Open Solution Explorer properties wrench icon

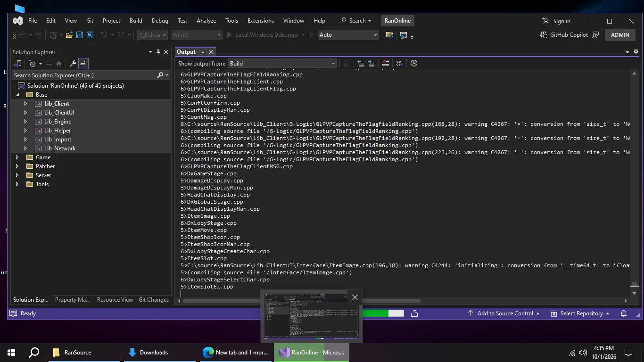(x=73, y=64)
